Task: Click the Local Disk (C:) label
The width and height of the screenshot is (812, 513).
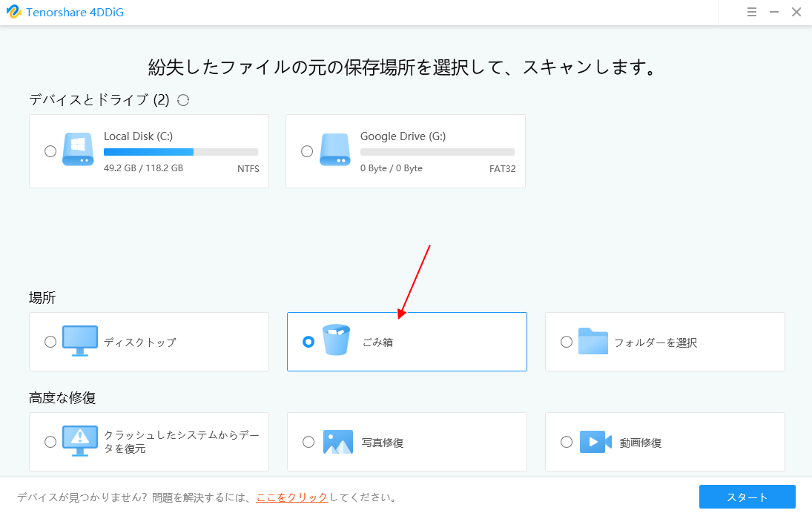Action: (138, 136)
